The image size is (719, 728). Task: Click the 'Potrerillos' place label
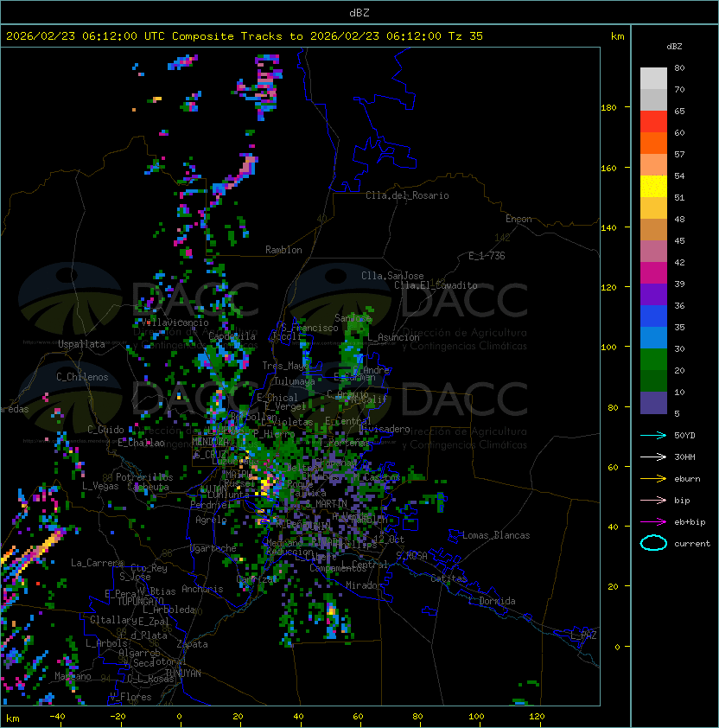[144, 477]
